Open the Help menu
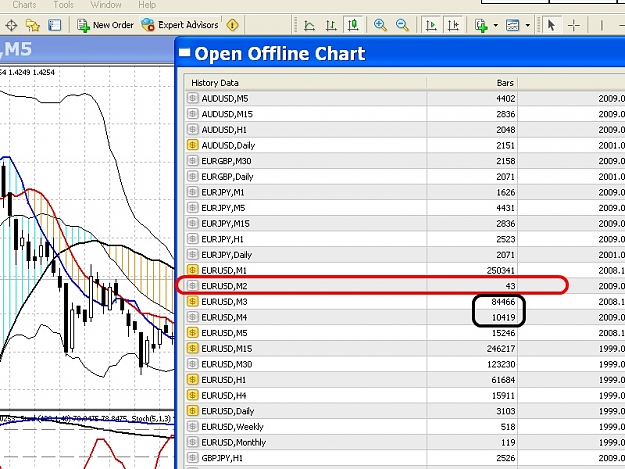 147,5
